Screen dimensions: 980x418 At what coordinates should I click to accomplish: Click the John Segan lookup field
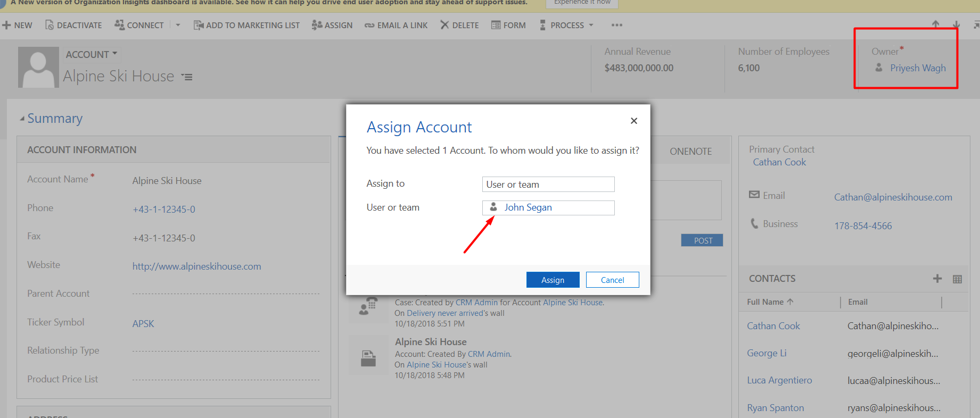(x=548, y=207)
